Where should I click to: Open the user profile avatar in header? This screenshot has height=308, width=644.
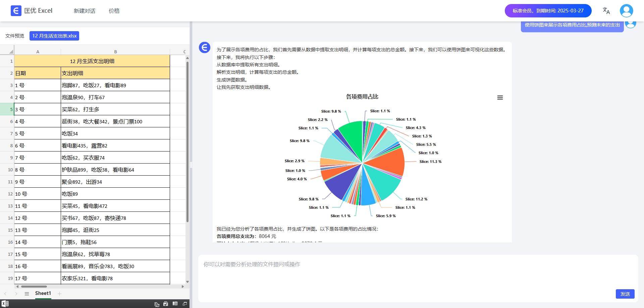(x=626, y=11)
